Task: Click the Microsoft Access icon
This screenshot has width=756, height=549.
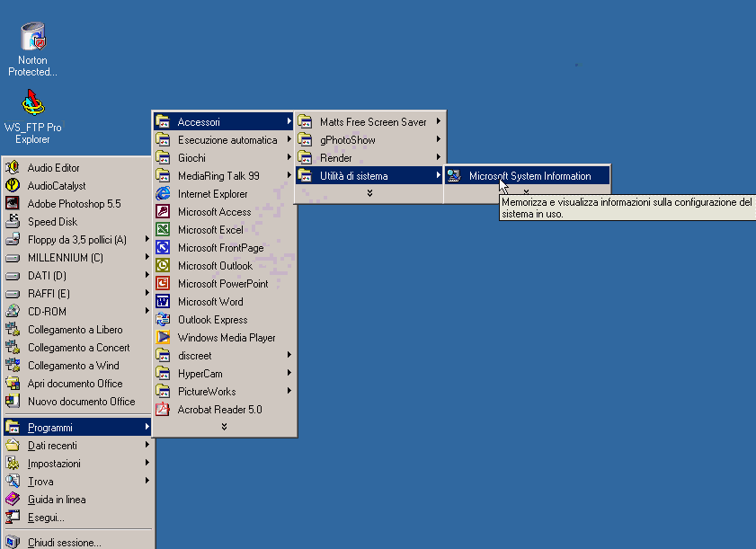Action: click(163, 211)
